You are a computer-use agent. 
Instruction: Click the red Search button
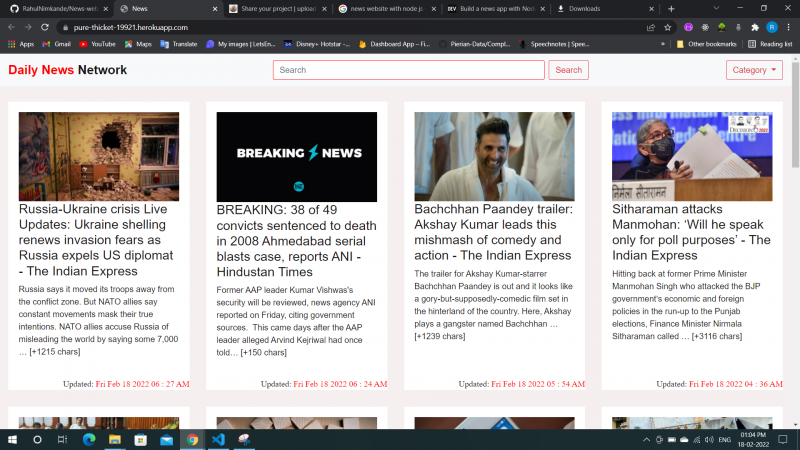point(568,70)
